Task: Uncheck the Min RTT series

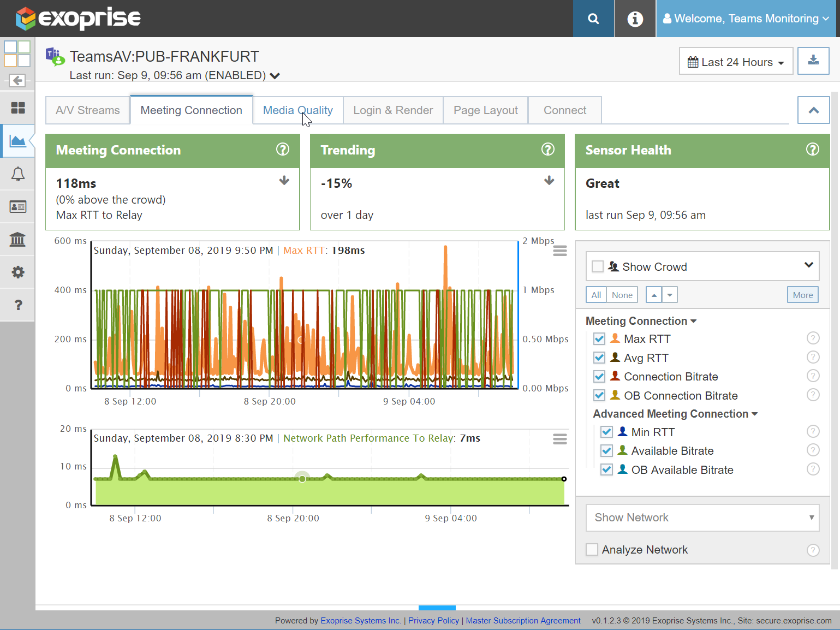Action: click(606, 432)
